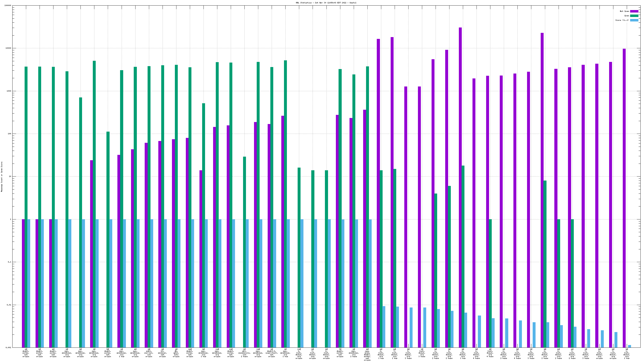Click the 'bl.spamcop.net origin' x-axis label
The width and height of the screenshot is (644, 362).
(x=163, y=353)
